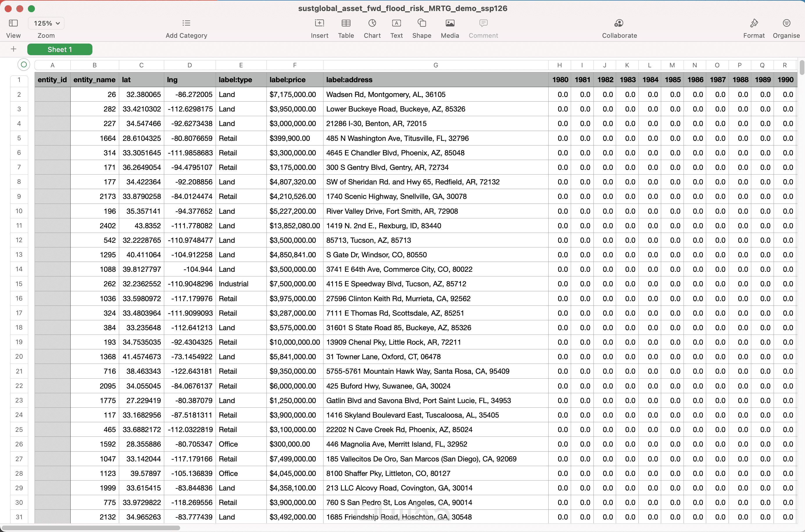Toggle the Organise sidebar panel
The height and width of the screenshot is (532, 805).
click(786, 23)
